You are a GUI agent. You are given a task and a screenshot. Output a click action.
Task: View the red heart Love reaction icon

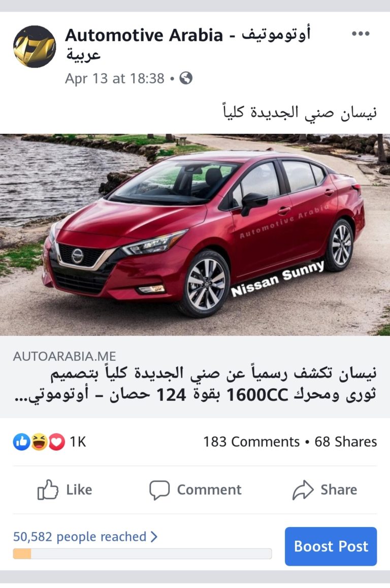click(x=57, y=442)
